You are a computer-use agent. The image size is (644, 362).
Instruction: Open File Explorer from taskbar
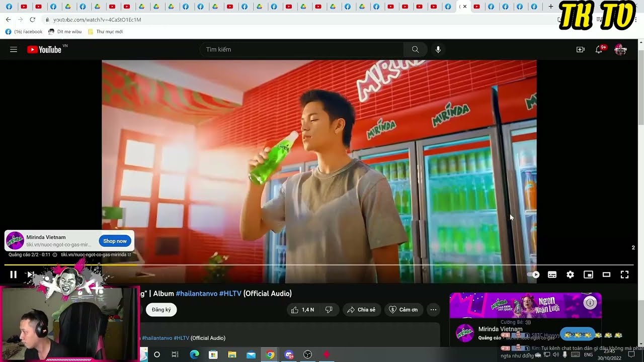pos(232,354)
